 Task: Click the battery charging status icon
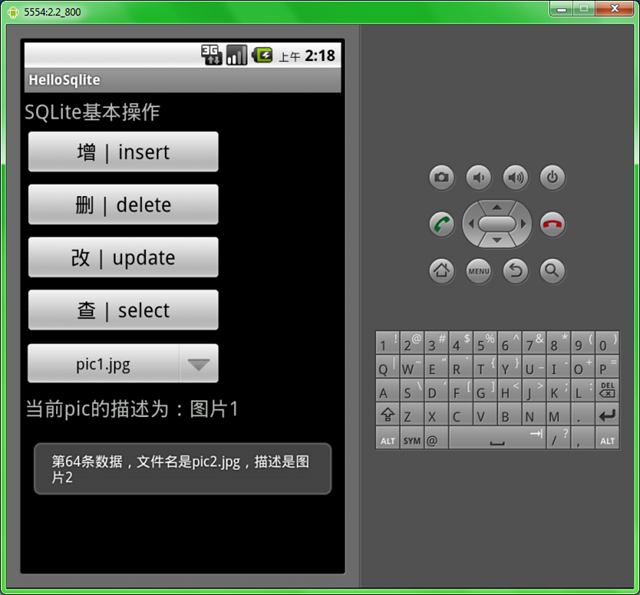pos(262,55)
